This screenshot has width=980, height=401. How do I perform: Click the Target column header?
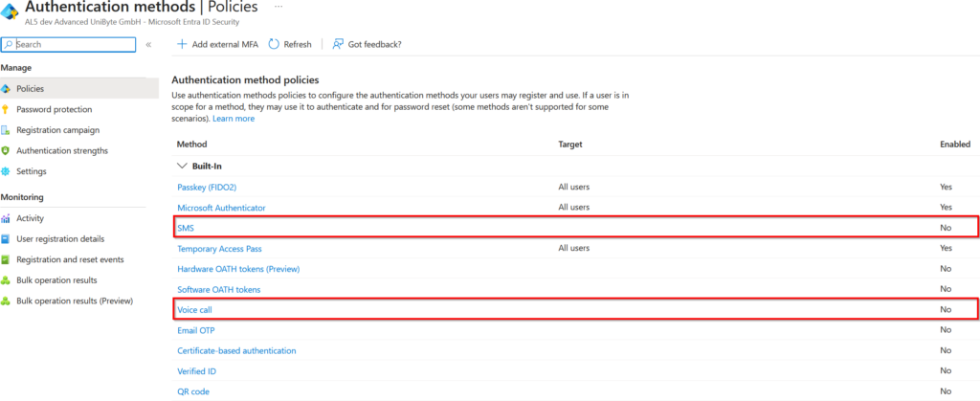(570, 145)
